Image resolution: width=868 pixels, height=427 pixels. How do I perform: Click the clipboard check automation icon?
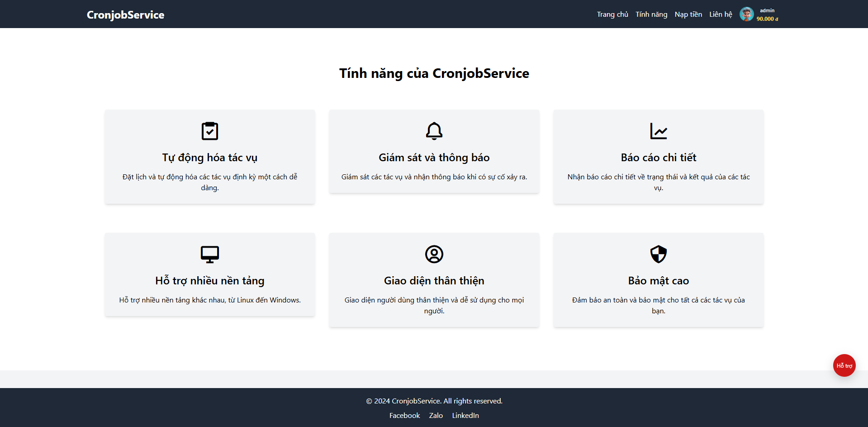[x=209, y=131]
